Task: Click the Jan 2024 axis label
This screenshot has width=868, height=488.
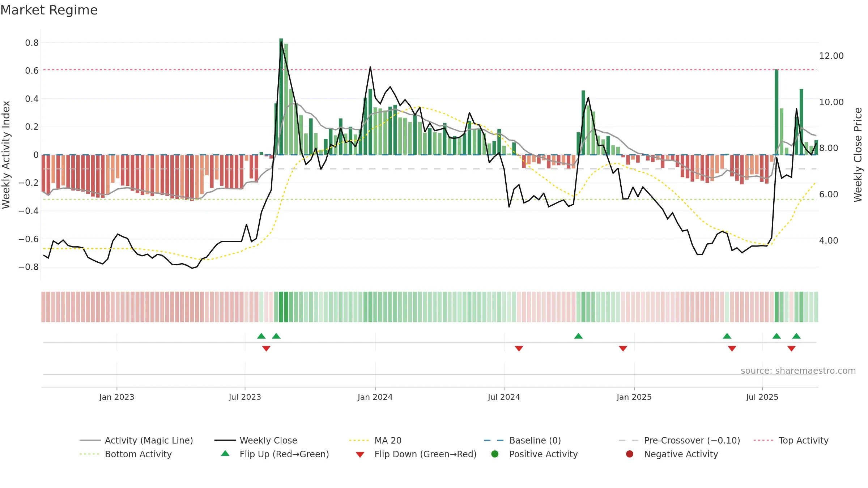Action: click(x=375, y=397)
